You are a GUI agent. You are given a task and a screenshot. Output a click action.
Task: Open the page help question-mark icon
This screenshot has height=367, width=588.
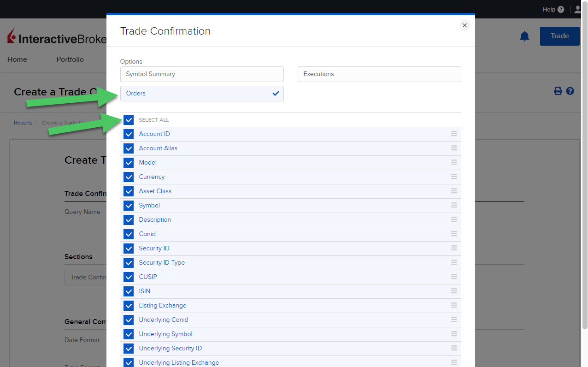point(570,91)
